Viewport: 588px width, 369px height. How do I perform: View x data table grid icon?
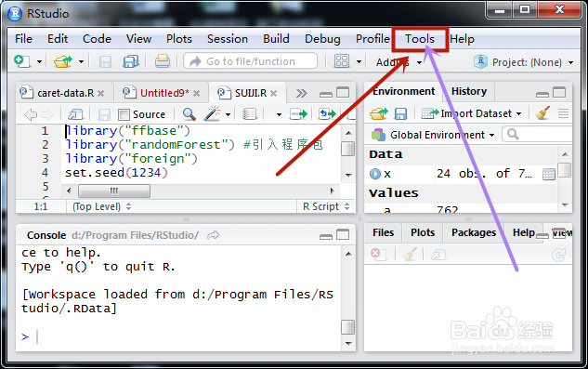pyautogui.click(x=549, y=174)
